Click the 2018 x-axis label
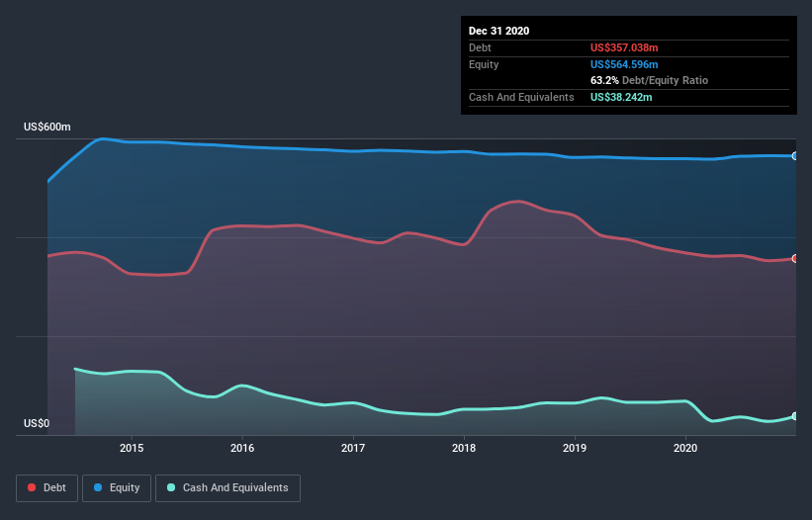Viewport: 812px width, 520px height. click(464, 448)
